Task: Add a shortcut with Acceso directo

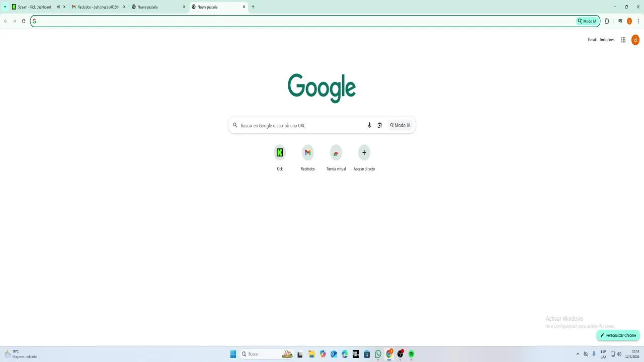Action: tap(364, 158)
